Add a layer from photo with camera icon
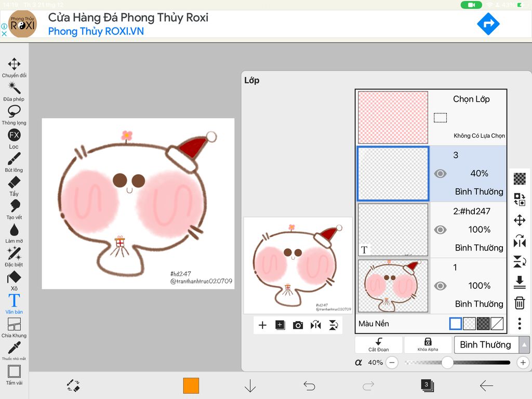The height and width of the screenshot is (399, 532). [298, 325]
